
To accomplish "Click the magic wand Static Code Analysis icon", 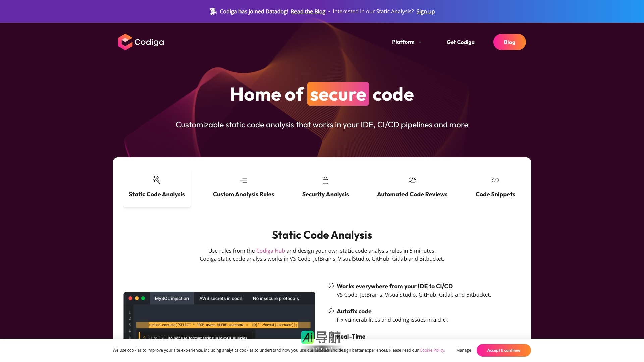I will (x=157, y=180).
